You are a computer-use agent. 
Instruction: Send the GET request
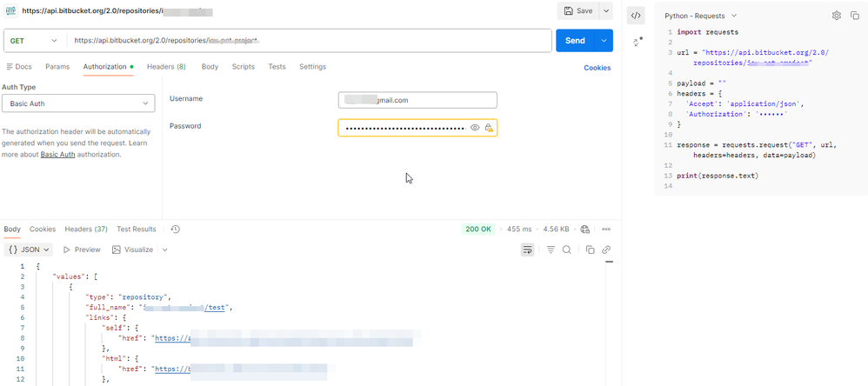pos(575,40)
